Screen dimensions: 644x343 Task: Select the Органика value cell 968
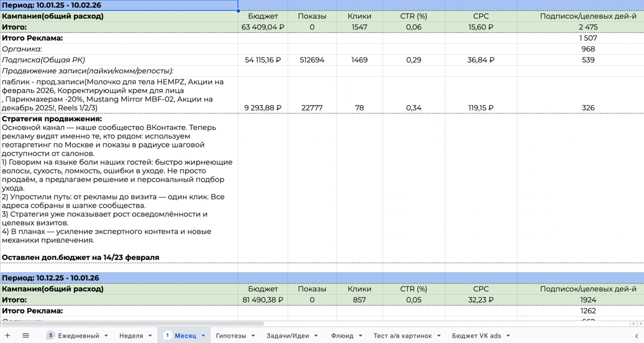[x=588, y=49]
